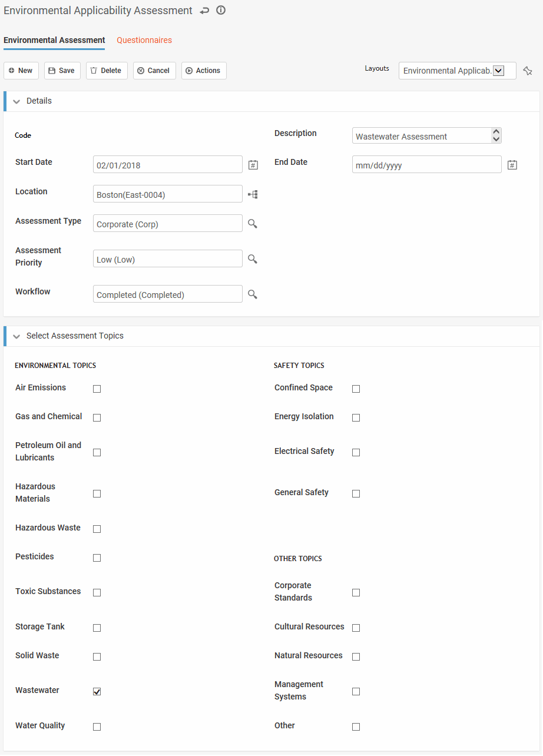Click the Start Date input field
Image resolution: width=543 pixels, height=756 pixels.
(168, 164)
